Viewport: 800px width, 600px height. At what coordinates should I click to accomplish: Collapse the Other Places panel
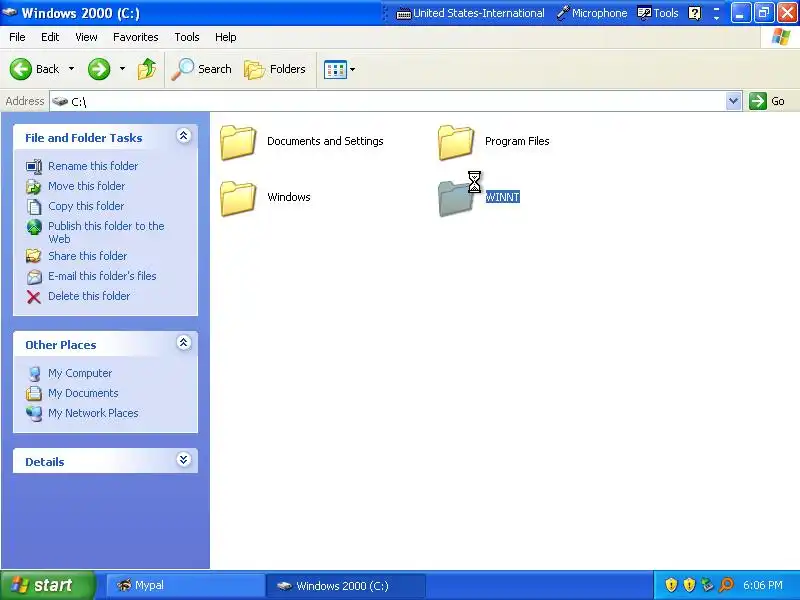[x=184, y=343]
